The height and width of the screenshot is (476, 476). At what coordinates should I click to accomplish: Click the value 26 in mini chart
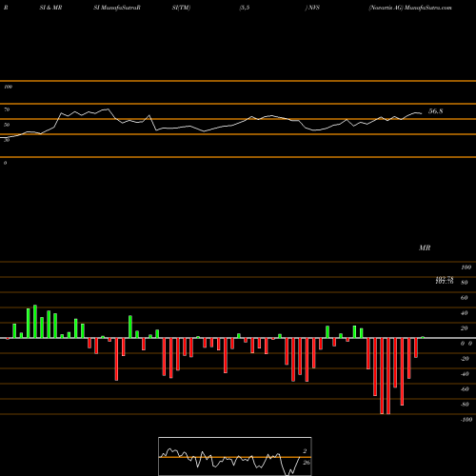[x=306, y=463]
